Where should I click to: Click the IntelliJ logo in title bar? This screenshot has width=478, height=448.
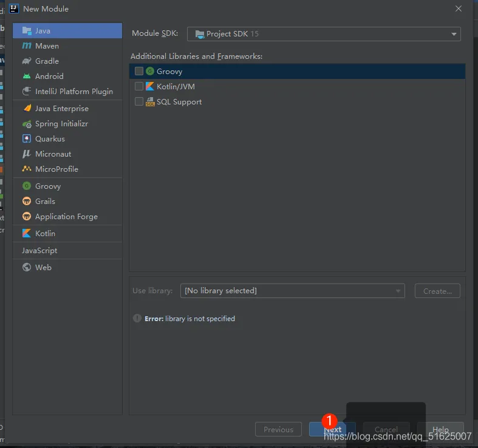point(14,8)
